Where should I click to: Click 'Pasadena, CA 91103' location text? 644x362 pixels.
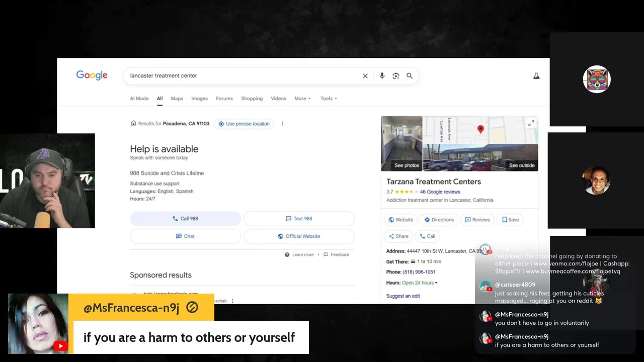tap(186, 124)
